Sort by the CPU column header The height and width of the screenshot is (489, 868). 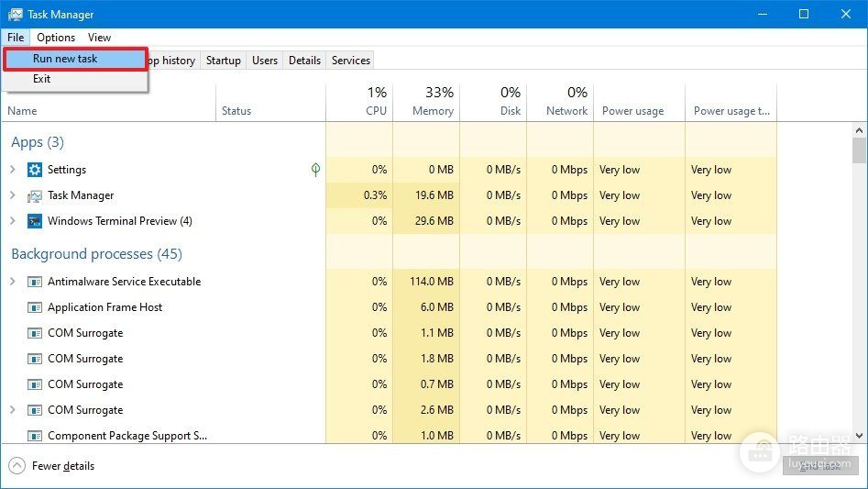tap(359, 103)
